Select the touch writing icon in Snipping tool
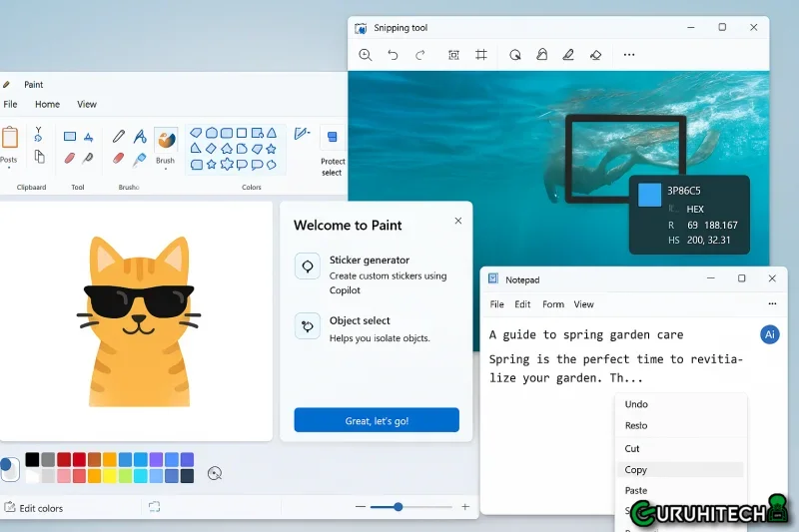The width and height of the screenshot is (799, 532). (x=542, y=55)
